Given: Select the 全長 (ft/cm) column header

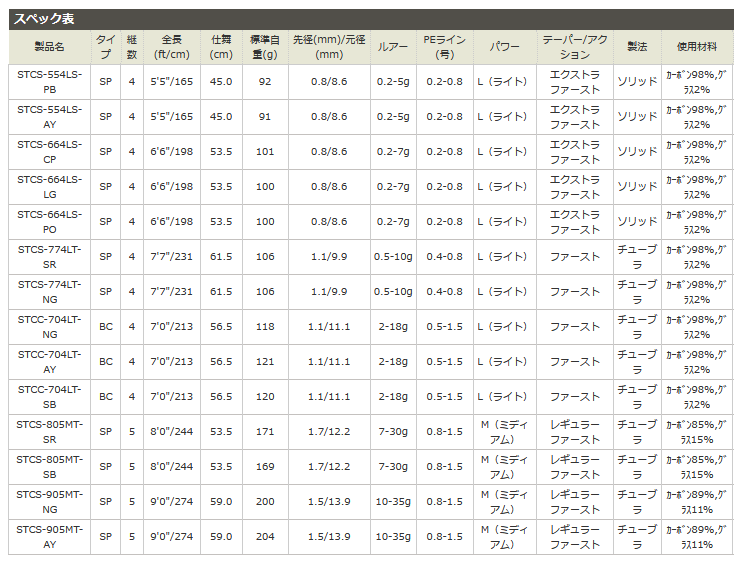Looking at the screenshot, I should point(172,47).
